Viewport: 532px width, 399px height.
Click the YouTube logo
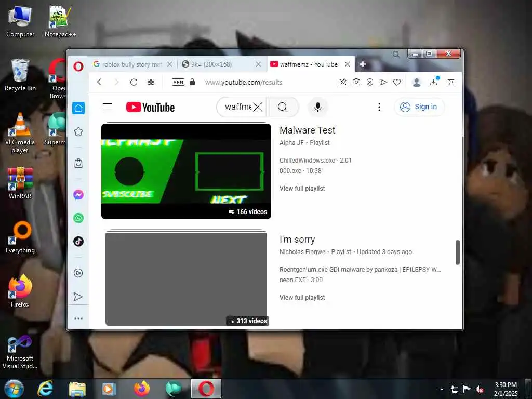(150, 107)
